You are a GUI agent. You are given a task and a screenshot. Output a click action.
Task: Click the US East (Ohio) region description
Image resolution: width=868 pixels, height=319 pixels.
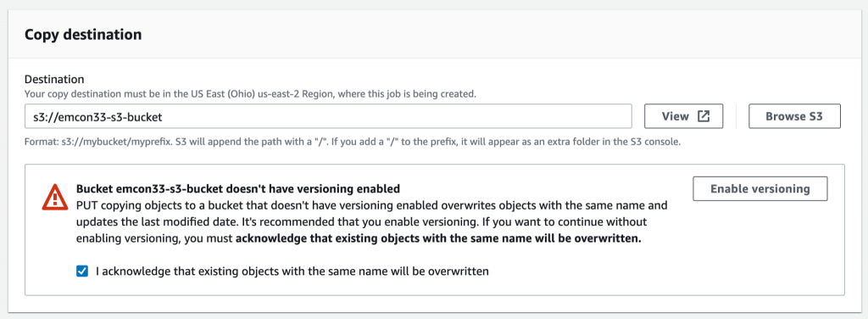(x=250, y=93)
